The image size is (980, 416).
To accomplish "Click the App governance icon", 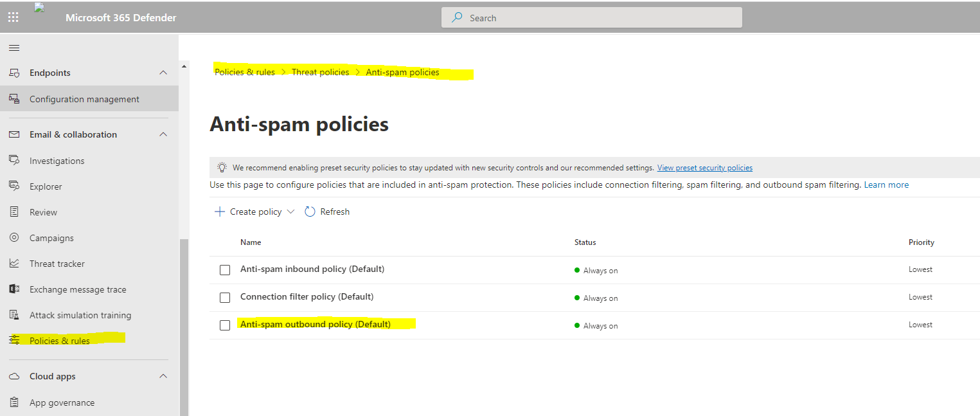I will point(14,402).
